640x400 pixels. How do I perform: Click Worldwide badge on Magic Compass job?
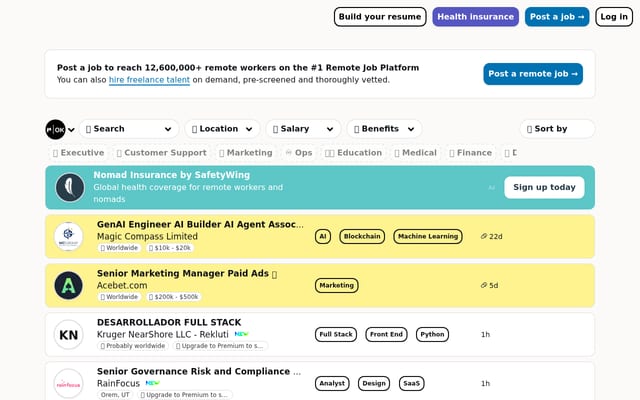tap(119, 248)
